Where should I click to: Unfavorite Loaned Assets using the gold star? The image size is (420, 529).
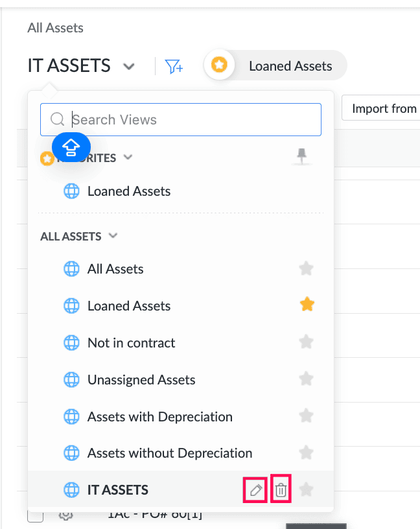click(x=307, y=305)
